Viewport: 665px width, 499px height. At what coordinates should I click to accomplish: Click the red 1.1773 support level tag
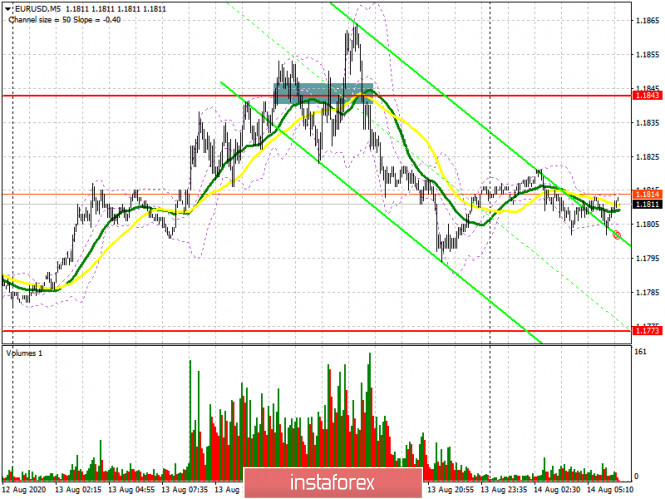(646, 329)
